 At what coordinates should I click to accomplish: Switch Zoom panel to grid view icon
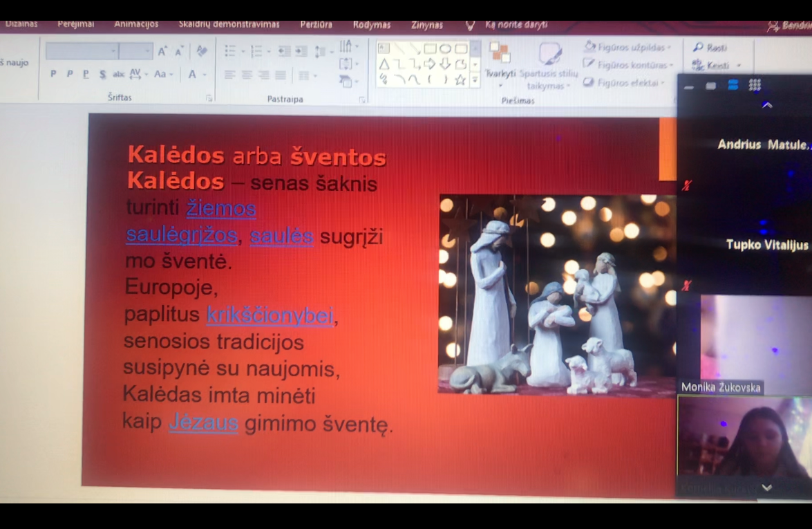point(755,85)
